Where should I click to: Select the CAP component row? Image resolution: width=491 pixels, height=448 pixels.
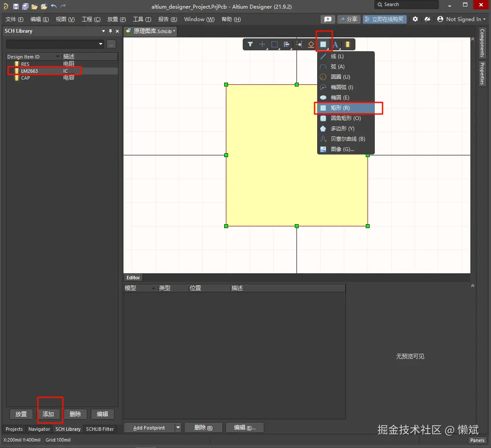(x=62, y=78)
